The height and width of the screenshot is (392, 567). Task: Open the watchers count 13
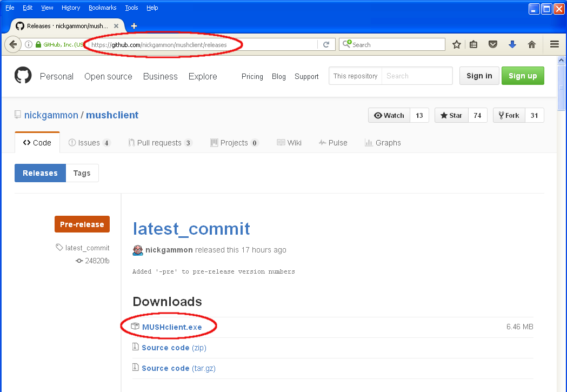(419, 115)
